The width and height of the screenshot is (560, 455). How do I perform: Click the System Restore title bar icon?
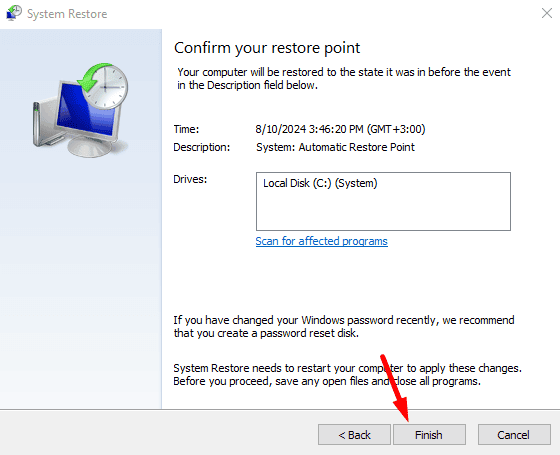tap(14, 13)
